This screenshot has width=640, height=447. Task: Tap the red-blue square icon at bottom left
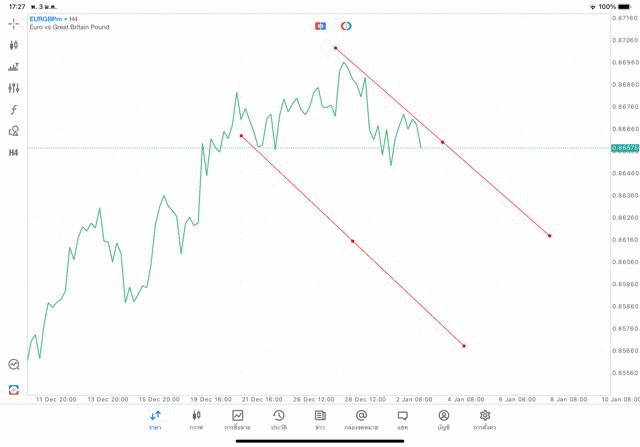[x=14, y=389]
